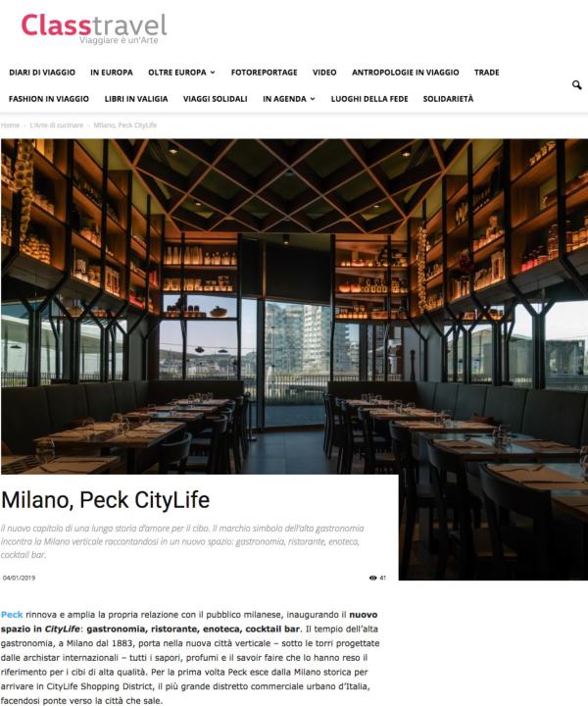Follow L'Arte di cucinare breadcrumb link
588x706 pixels.
[57, 126]
